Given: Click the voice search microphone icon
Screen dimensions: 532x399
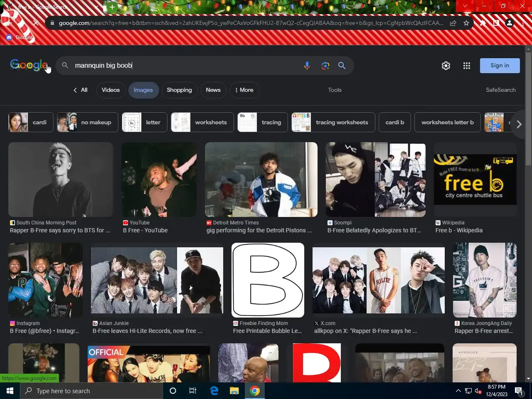Looking at the screenshot, I should pyautogui.click(x=307, y=66).
